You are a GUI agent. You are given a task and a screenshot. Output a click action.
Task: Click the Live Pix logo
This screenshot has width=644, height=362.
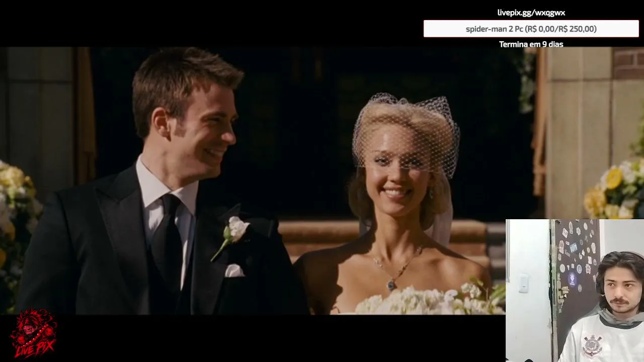pyautogui.click(x=34, y=334)
